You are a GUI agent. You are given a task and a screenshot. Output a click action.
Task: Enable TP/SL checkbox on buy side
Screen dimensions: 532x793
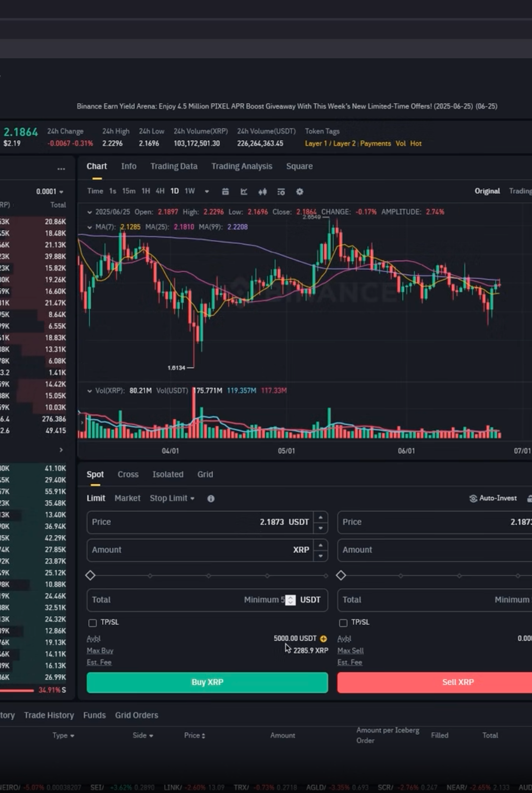(92, 623)
